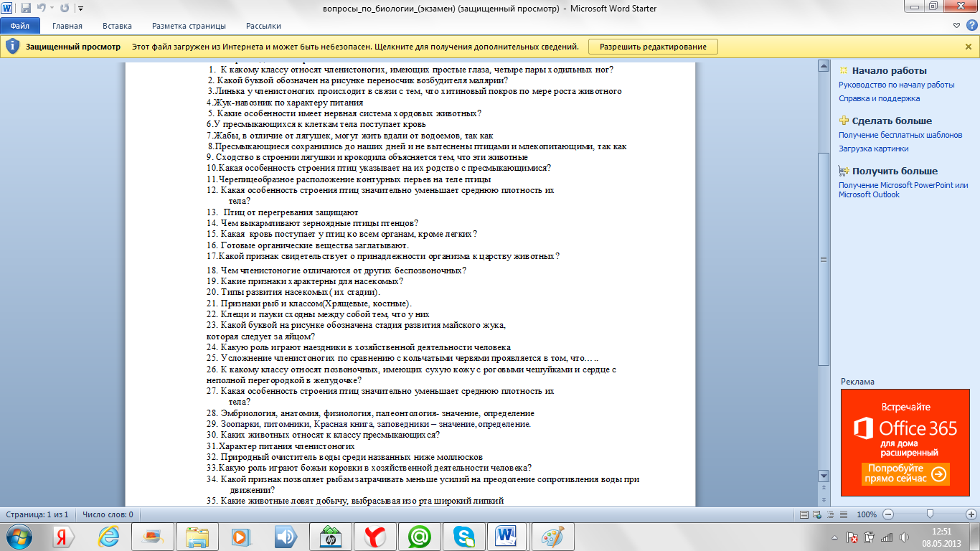Image resolution: width=980 pixels, height=551 pixels.
Task: Click the Undo arrow icon
Action: coord(42,9)
